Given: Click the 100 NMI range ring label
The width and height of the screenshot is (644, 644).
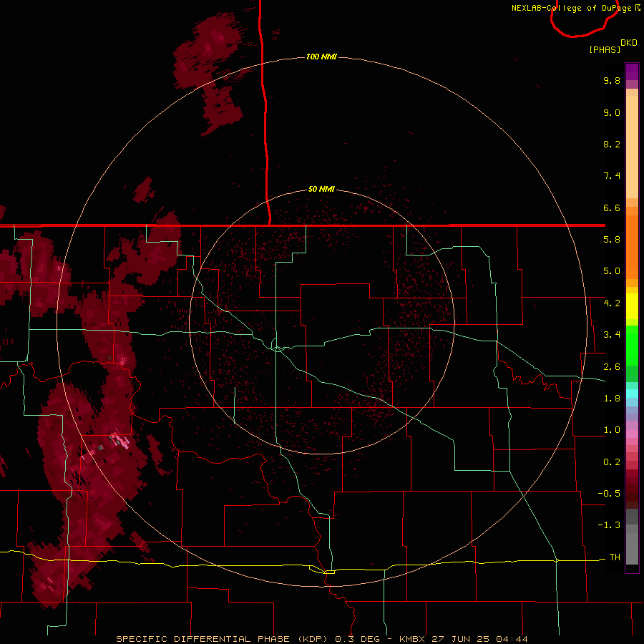Looking at the screenshot, I should [x=321, y=57].
